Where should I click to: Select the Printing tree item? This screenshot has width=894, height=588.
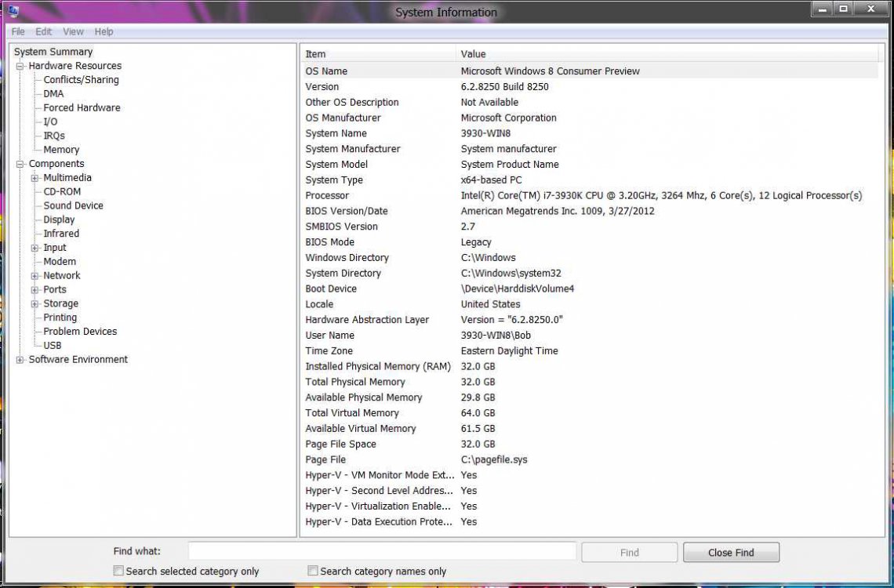pyautogui.click(x=60, y=318)
